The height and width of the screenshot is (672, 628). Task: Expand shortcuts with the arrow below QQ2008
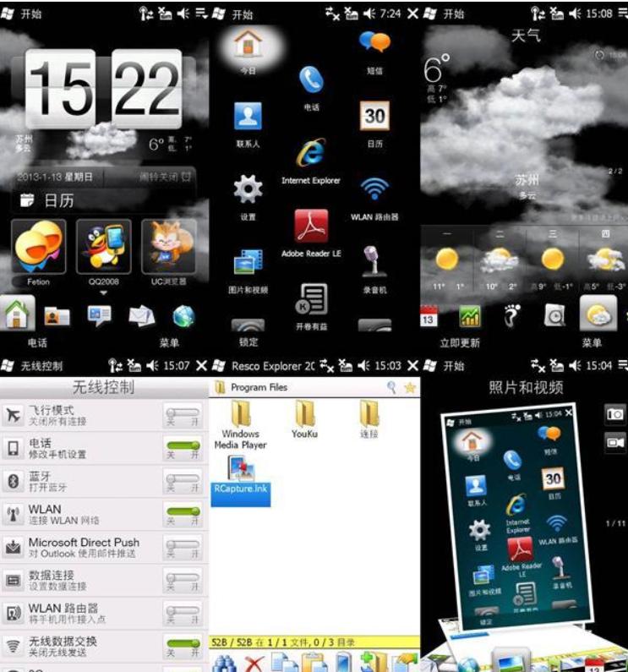(x=104, y=293)
